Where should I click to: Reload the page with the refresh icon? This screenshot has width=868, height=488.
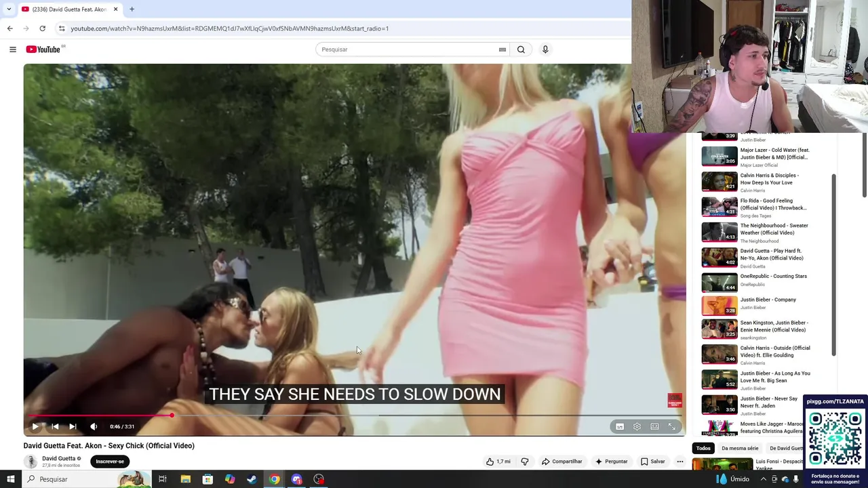(42, 28)
